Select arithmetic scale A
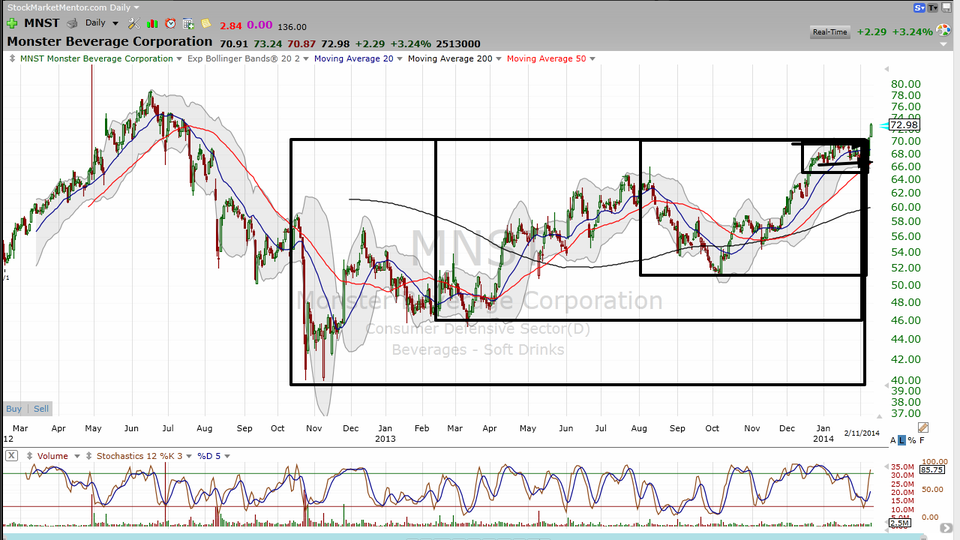 [x=893, y=440]
